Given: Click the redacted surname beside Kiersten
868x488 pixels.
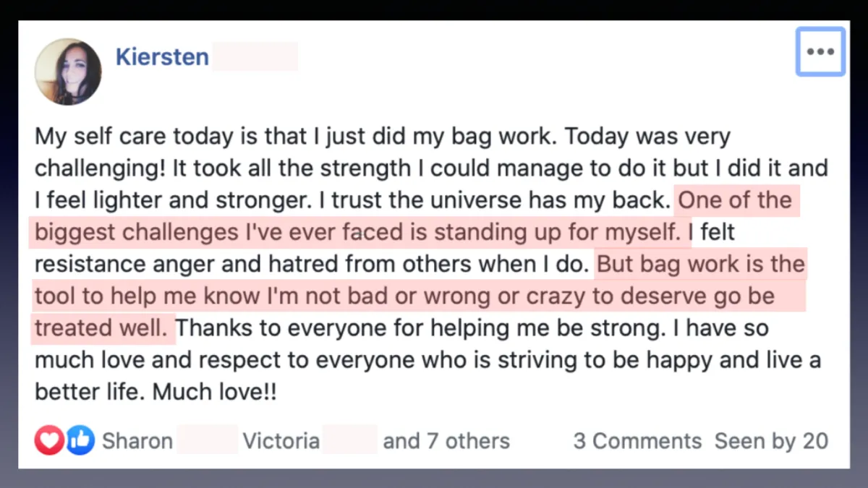Looking at the screenshot, I should coord(255,56).
